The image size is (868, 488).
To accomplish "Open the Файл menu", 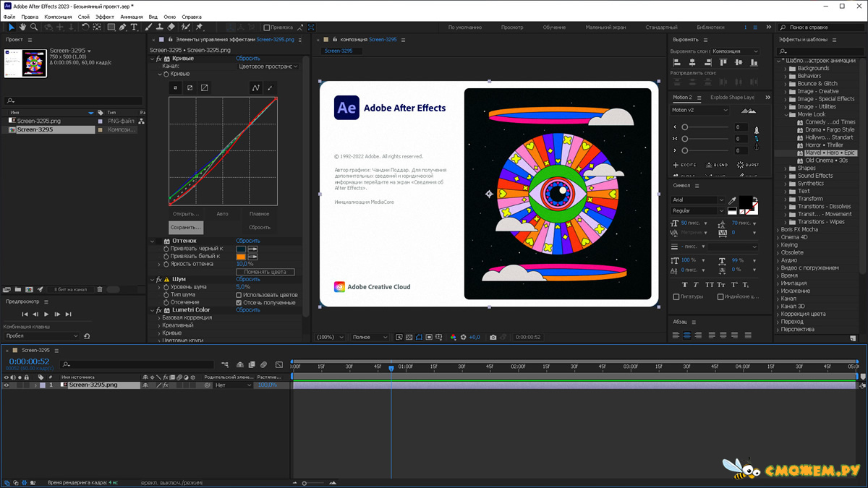I will (9, 17).
